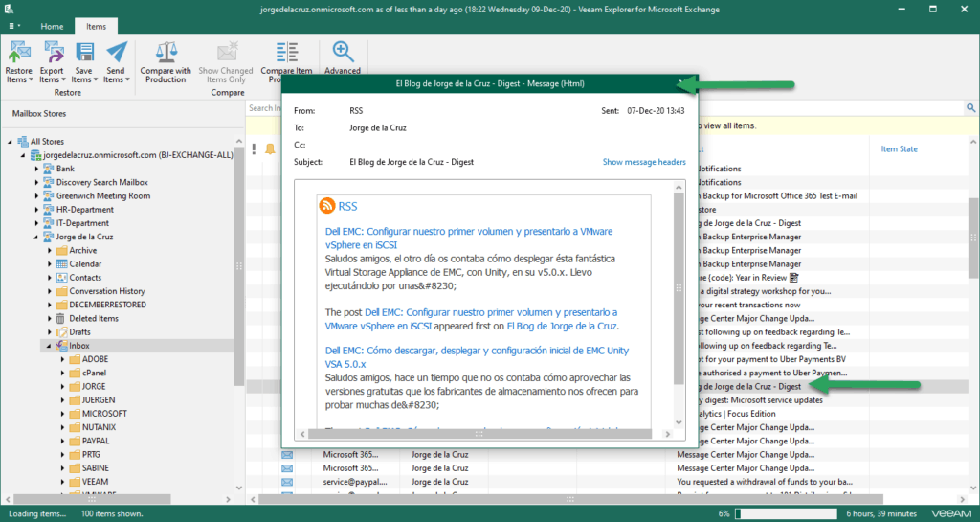Select the Greenwich Meeting Room mailbox
Image resolution: width=980 pixels, height=522 pixels.
pyautogui.click(x=103, y=195)
